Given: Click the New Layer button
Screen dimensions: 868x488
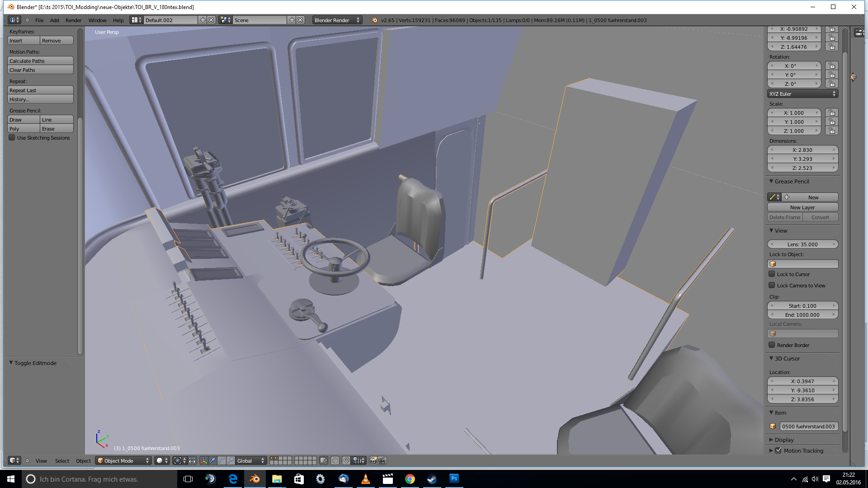Looking at the screenshot, I should click(x=802, y=207).
